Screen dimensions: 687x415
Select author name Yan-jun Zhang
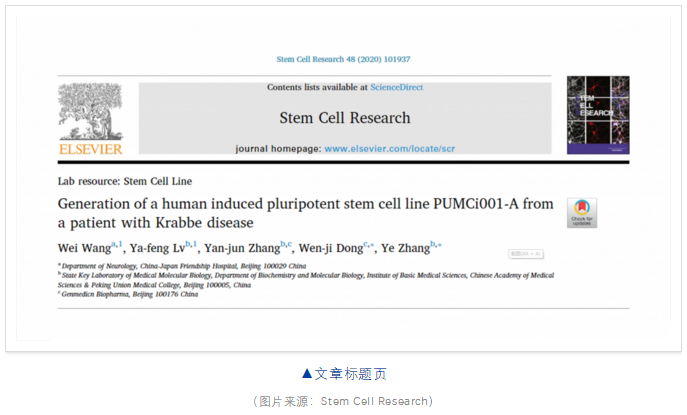point(242,248)
